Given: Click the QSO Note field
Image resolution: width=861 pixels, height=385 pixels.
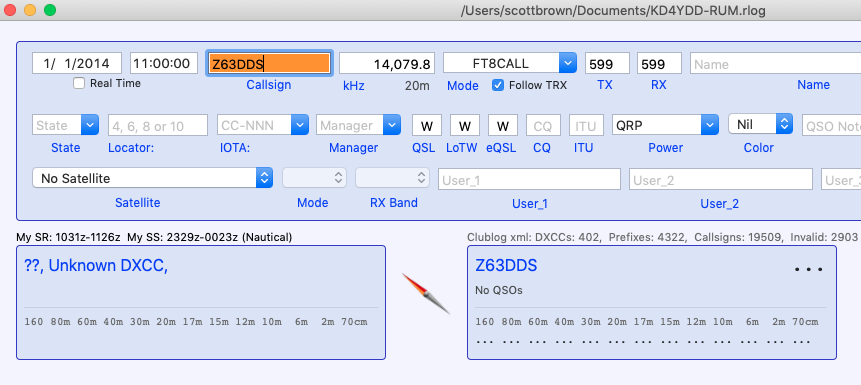Looking at the screenshot, I should point(831,125).
